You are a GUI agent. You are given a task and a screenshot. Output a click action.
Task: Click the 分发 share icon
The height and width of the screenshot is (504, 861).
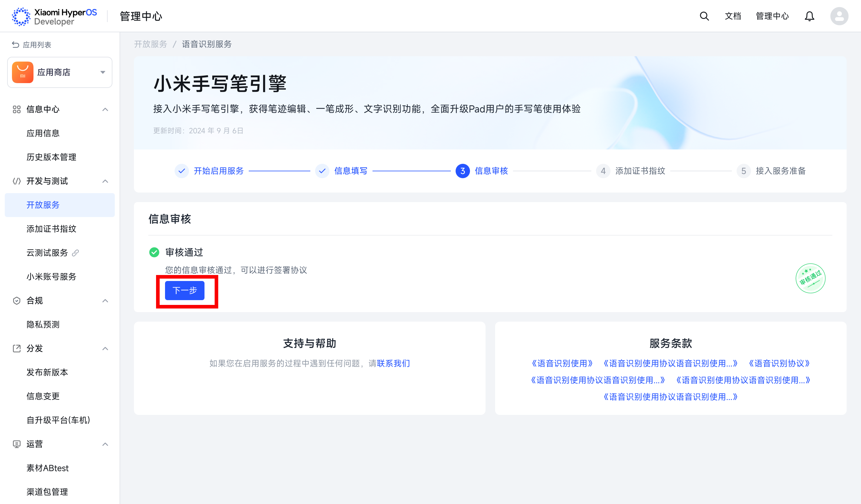pos(17,349)
